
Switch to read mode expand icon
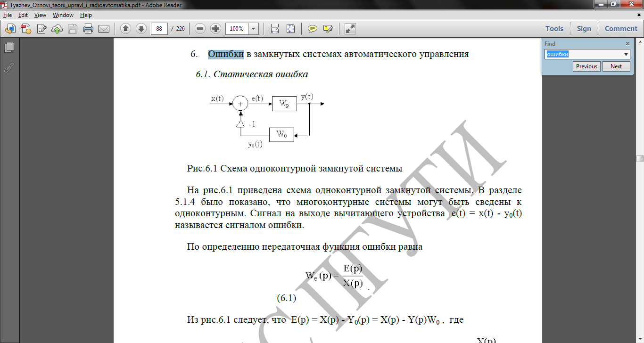pyautogui.click(x=350, y=29)
